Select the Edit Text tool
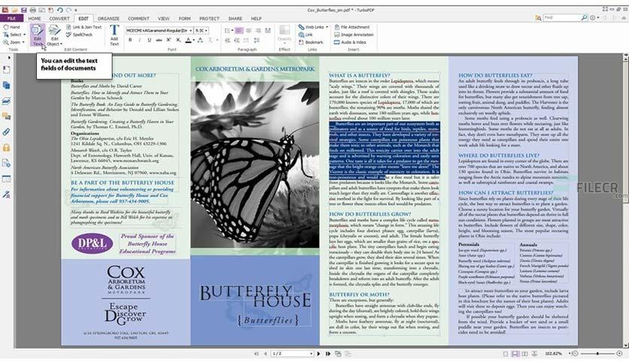Image resolution: width=629 pixels, height=364 pixels. (x=37, y=35)
